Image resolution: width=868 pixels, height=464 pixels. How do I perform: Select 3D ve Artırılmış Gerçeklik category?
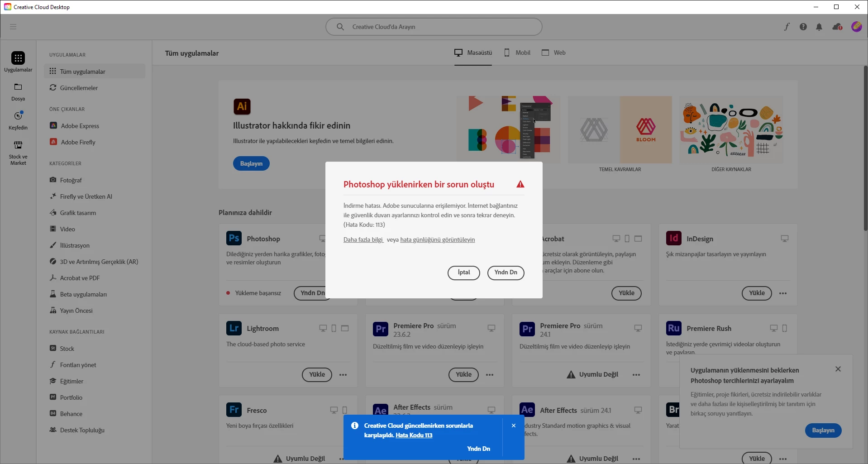95,262
